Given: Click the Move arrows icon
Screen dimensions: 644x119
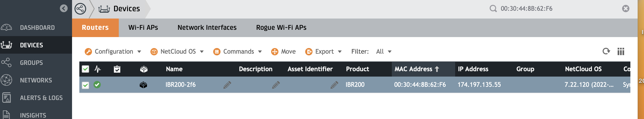Looking at the screenshot, I should click(x=275, y=52).
